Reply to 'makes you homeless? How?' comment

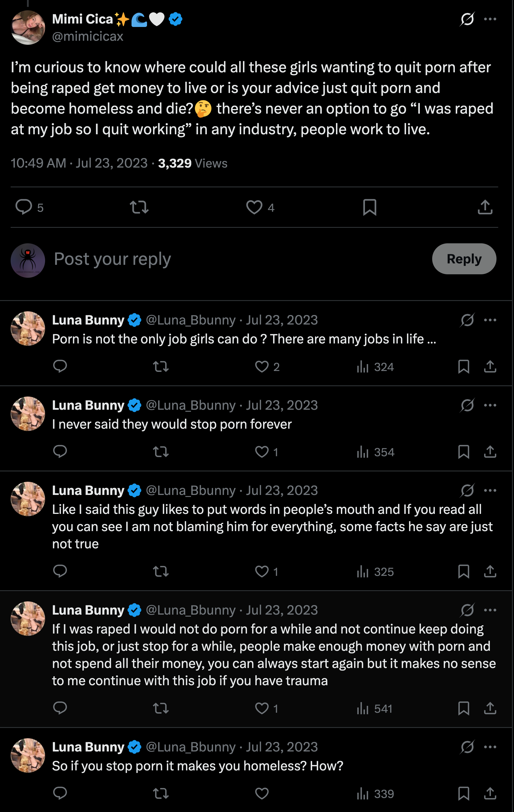pyautogui.click(x=60, y=793)
